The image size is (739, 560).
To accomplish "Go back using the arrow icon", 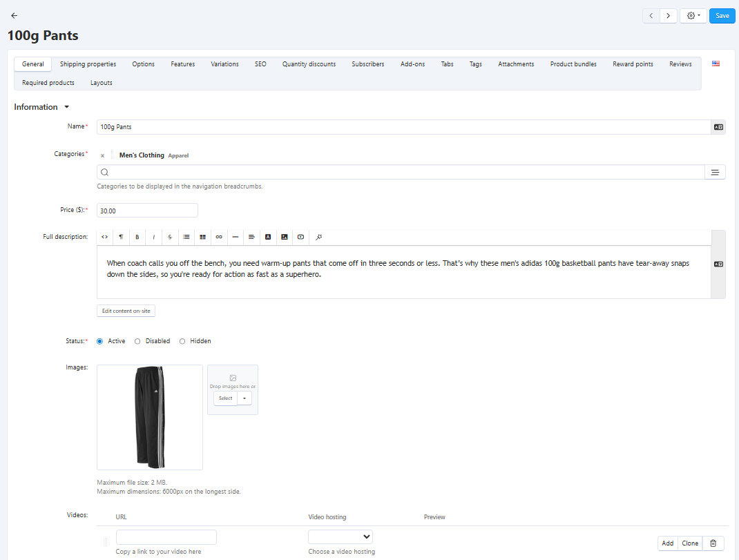I will tap(14, 16).
